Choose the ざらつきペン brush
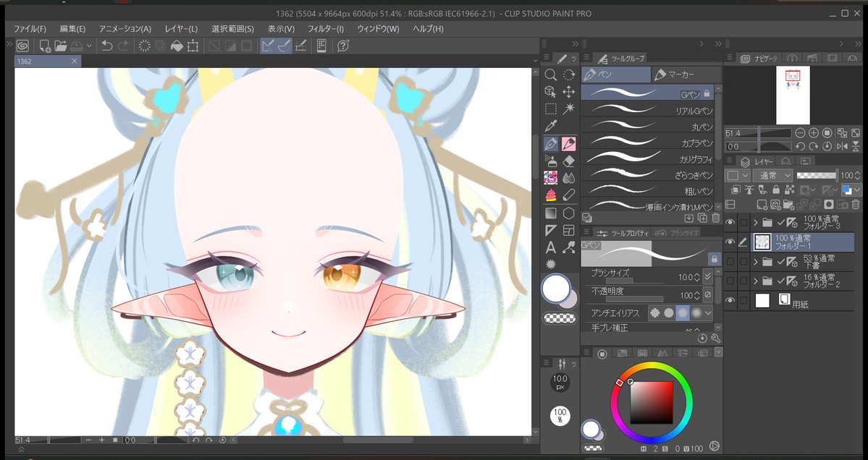Viewport: 868px width, 460px height. (x=649, y=174)
